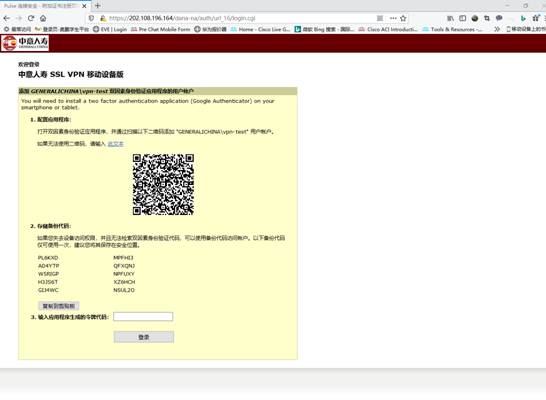Select backup code GIJ4WC
Image resolution: width=546 pixels, height=400 pixels.
(48, 290)
